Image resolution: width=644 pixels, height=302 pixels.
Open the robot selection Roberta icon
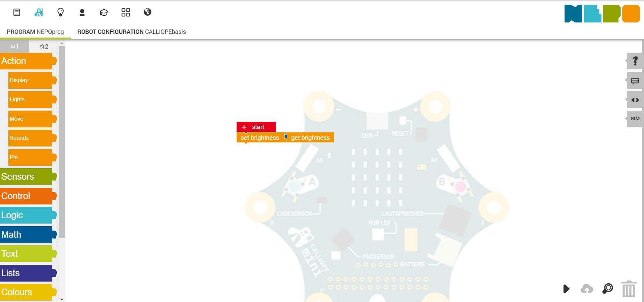(x=39, y=12)
